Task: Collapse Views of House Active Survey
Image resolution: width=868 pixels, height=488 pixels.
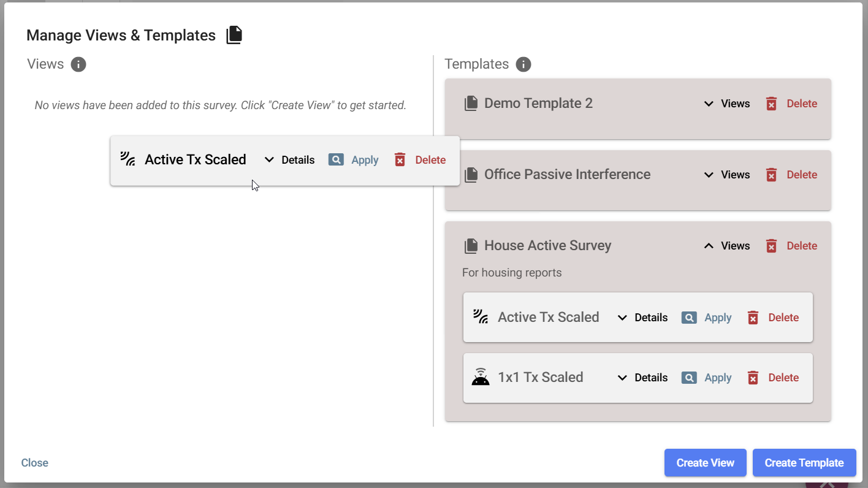Action: click(x=727, y=246)
